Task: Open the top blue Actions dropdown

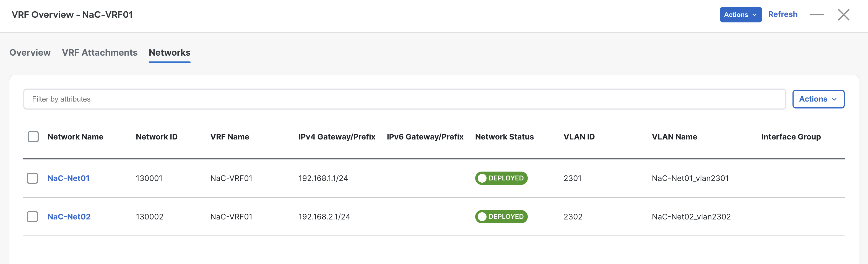Action: [741, 14]
